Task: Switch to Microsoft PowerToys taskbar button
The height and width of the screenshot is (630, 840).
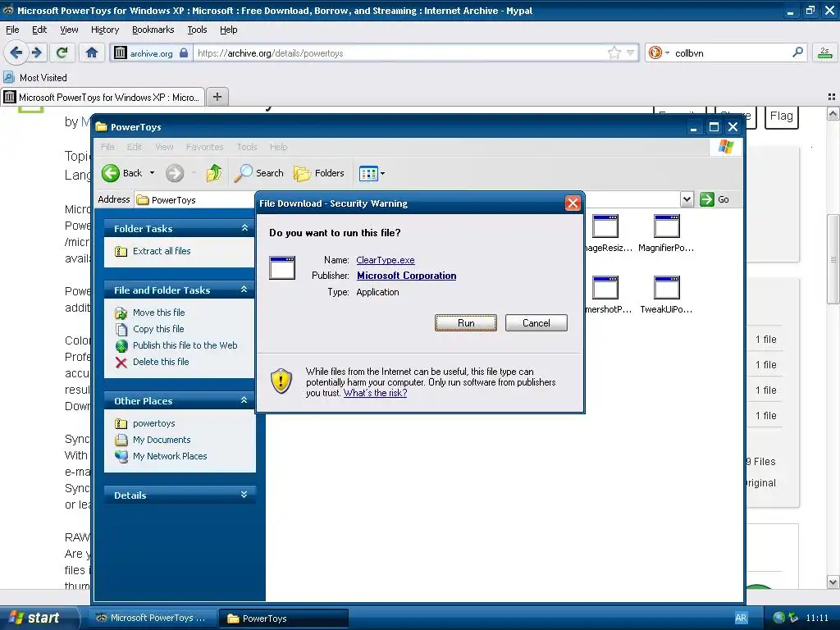Action: pyautogui.click(x=152, y=618)
